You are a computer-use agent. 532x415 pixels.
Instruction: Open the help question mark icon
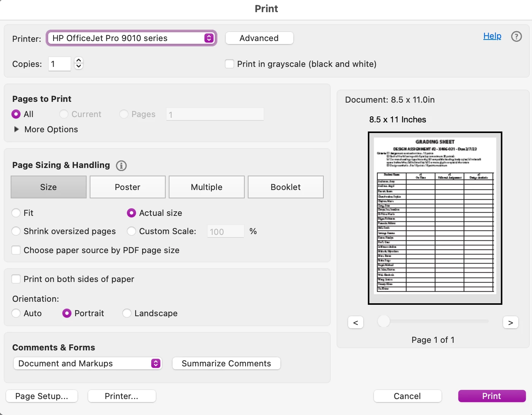click(516, 36)
